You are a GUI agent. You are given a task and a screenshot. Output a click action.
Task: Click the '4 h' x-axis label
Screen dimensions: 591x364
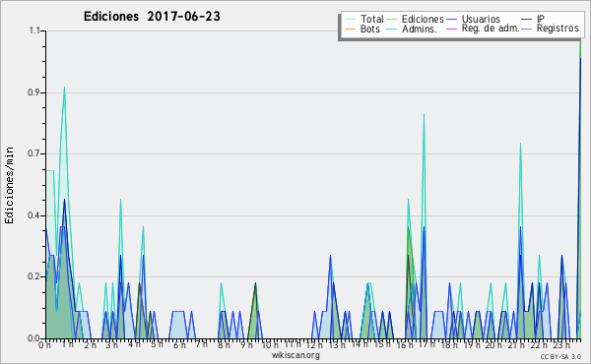click(x=134, y=344)
